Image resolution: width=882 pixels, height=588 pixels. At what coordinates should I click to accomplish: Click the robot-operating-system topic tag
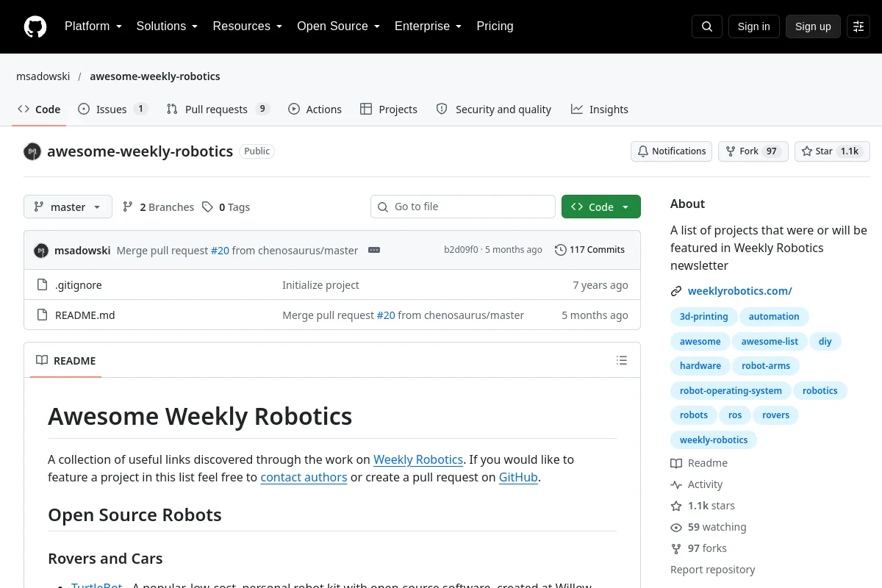pos(731,391)
